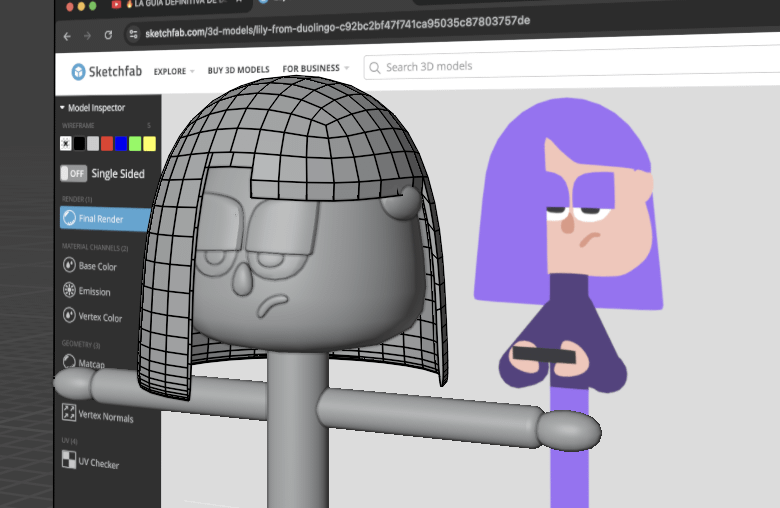The width and height of the screenshot is (780, 508).
Task: Set wireframe color to red
Action: pyautogui.click(x=107, y=143)
